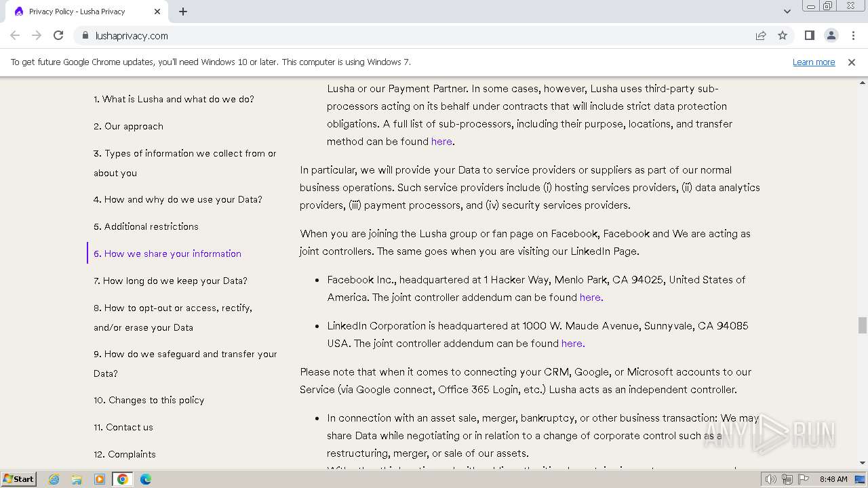Dismiss the Chrome update notification bar
The width and height of the screenshot is (868, 488).
(851, 62)
